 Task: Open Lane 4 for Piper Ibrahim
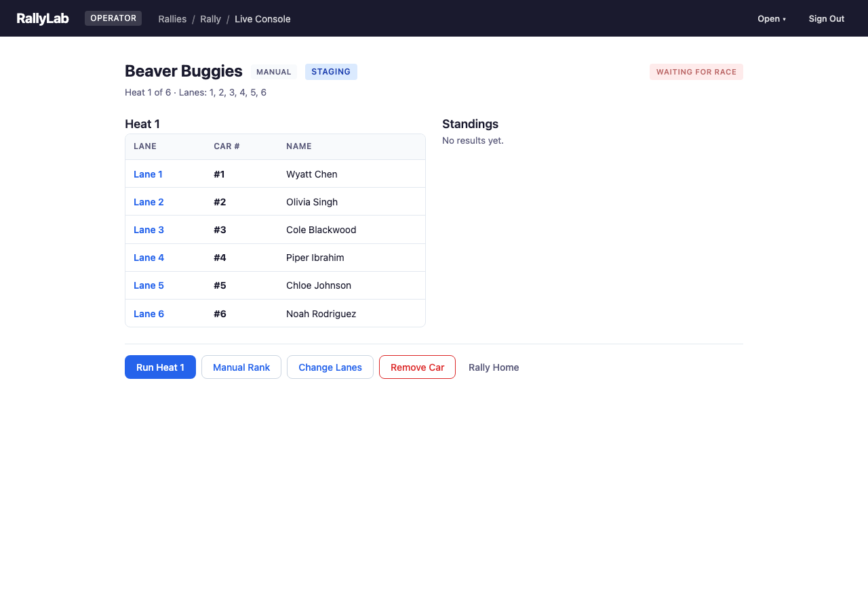(x=149, y=258)
